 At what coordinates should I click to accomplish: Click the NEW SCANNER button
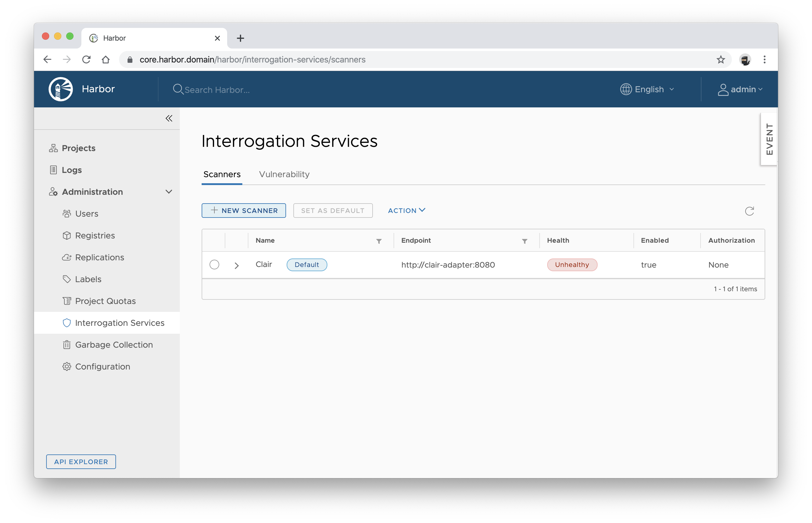pos(244,210)
